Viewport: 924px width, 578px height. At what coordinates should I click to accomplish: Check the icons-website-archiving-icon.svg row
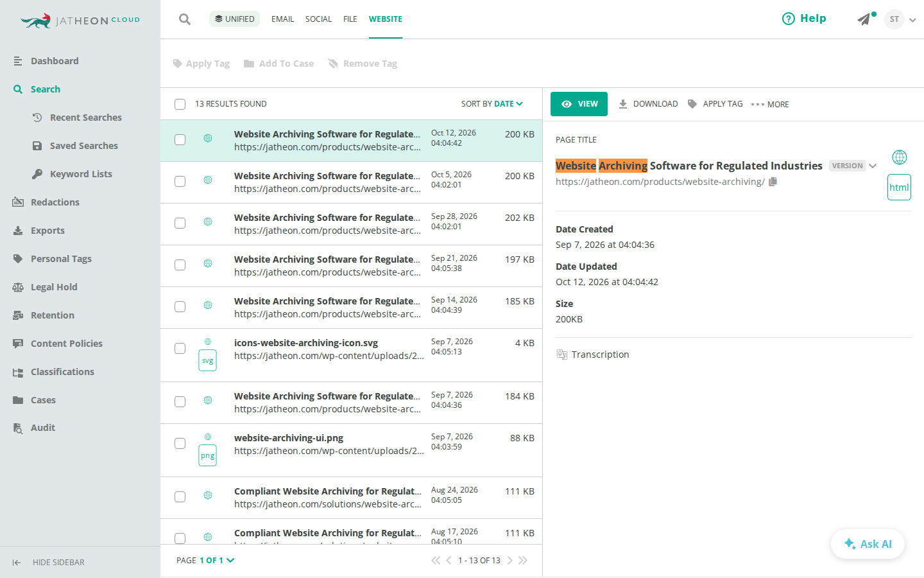click(180, 349)
